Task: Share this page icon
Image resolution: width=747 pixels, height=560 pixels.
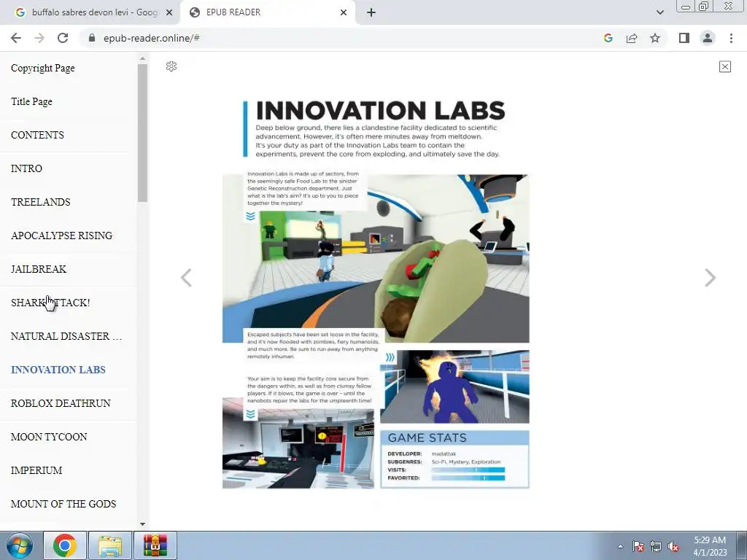Action: (x=632, y=38)
